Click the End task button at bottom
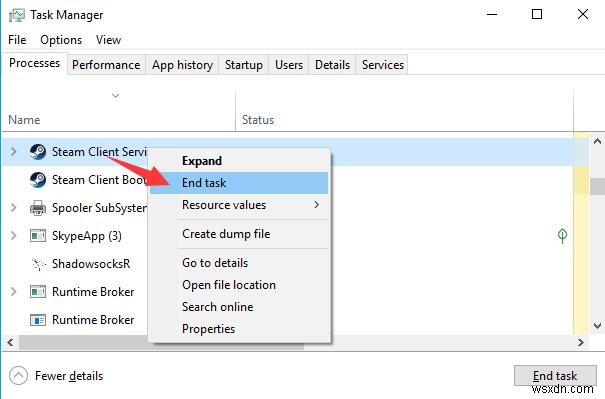Image resolution: width=605 pixels, height=399 pixels. 555,375
